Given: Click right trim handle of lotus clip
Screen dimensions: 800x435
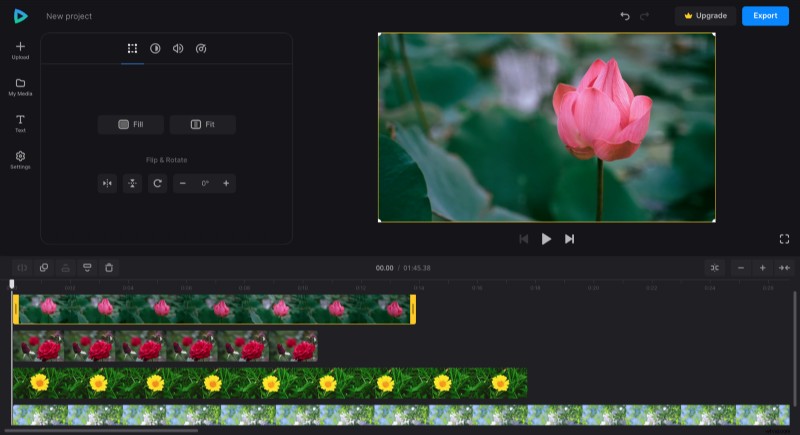Looking at the screenshot, I should click(x=413, y=309).
